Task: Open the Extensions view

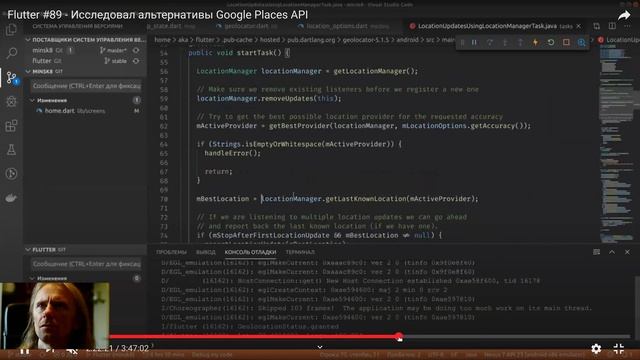Action: tap(11, 125)
